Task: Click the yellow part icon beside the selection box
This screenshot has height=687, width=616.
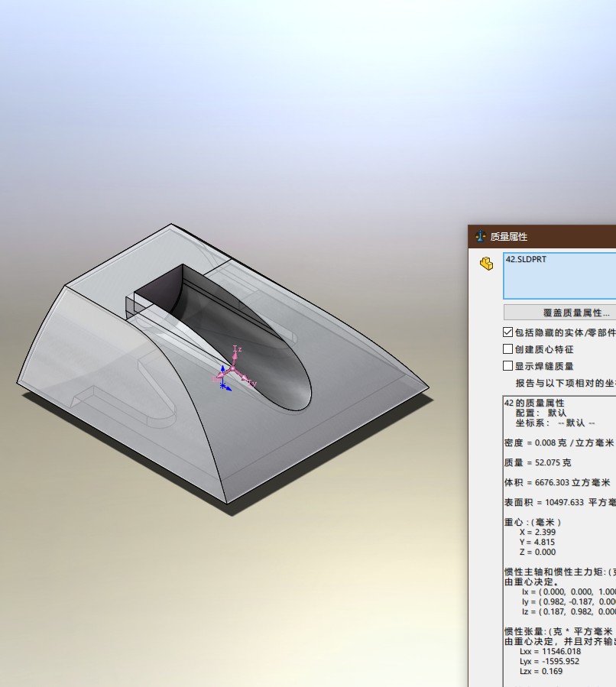Action: [x=486, y=264]
